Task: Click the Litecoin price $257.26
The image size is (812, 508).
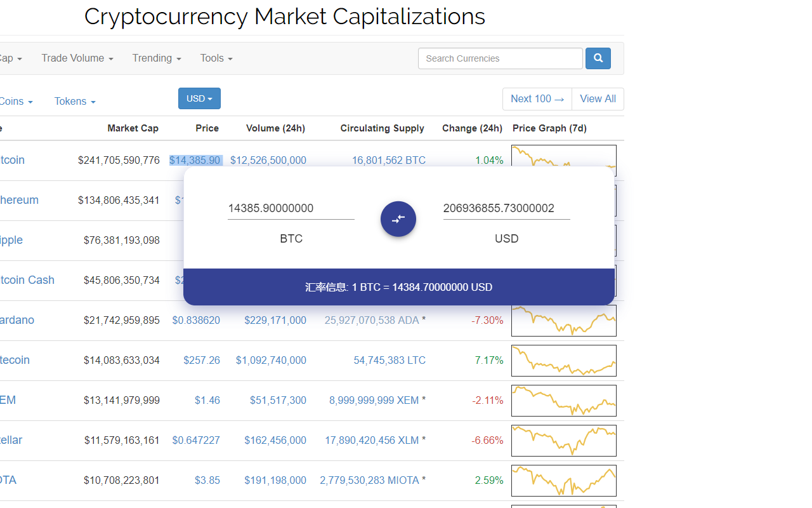Action: tap(202, 361)
